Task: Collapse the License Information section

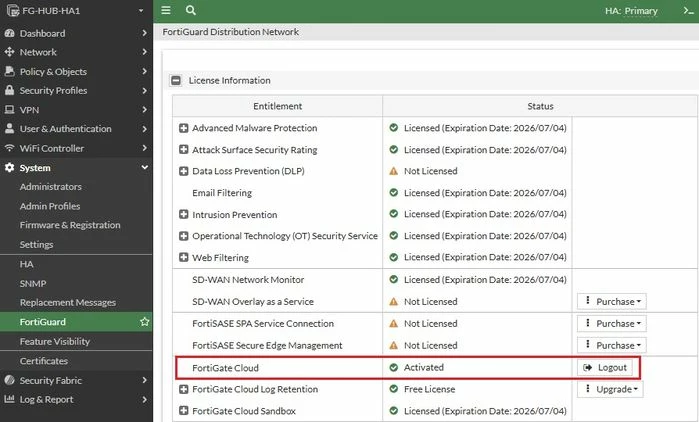Action: coord(176,80)
